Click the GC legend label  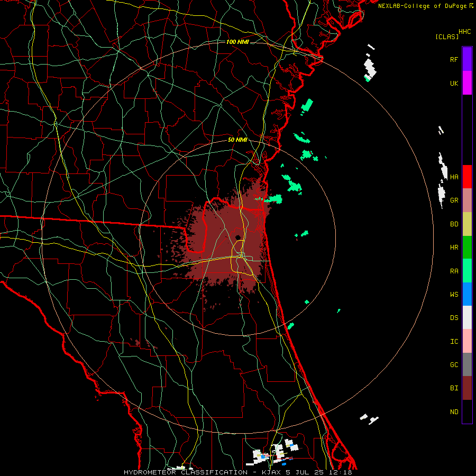(454, 365)
